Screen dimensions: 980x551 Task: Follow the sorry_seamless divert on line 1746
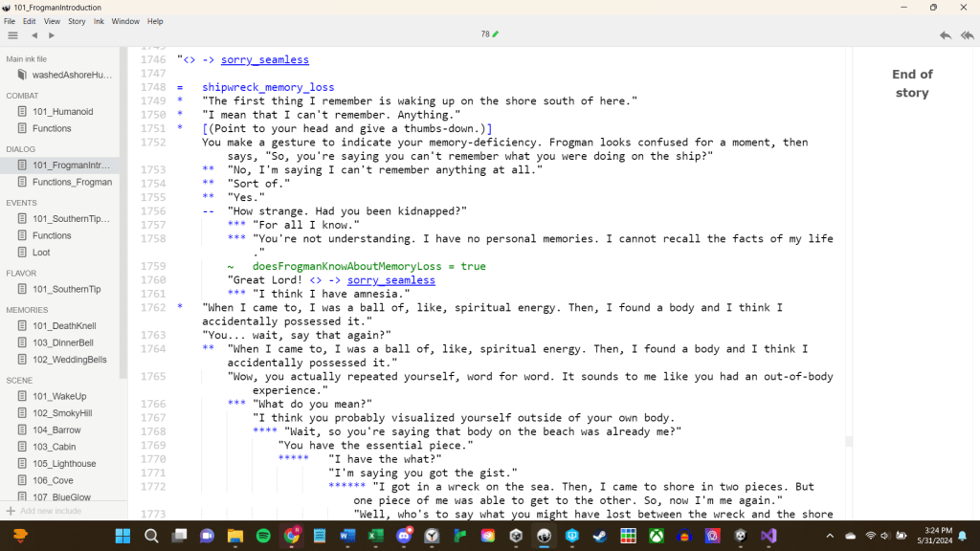(x=264, y=60)
